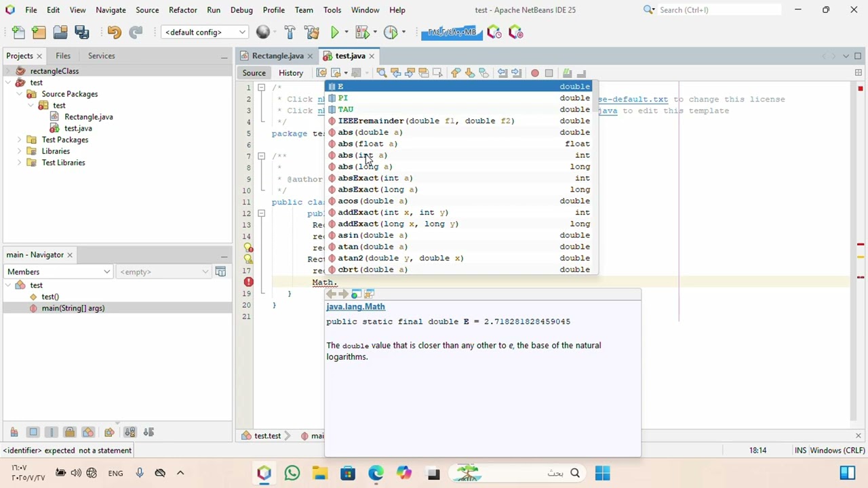This screenshot has width=868, height=488.
Task: Open the Navigate menu
Action: (111, 10)
